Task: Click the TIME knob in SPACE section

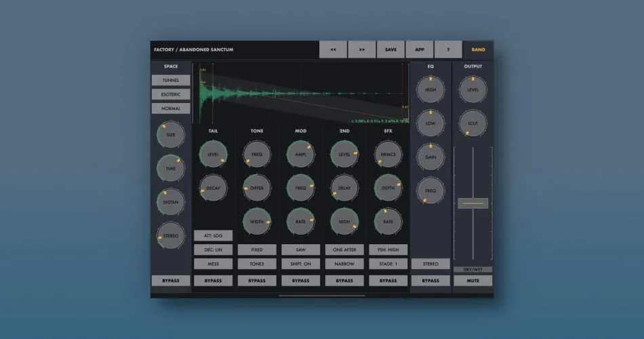Action: [170, 168]
